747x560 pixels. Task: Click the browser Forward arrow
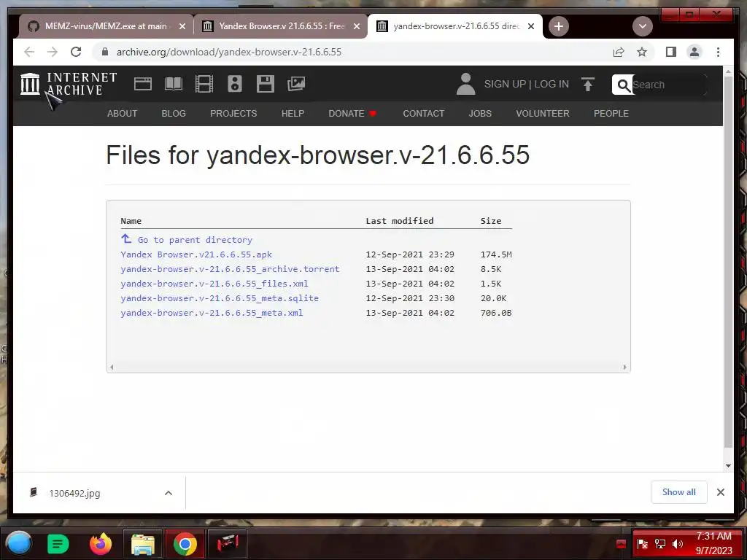[x=53, y=52]
